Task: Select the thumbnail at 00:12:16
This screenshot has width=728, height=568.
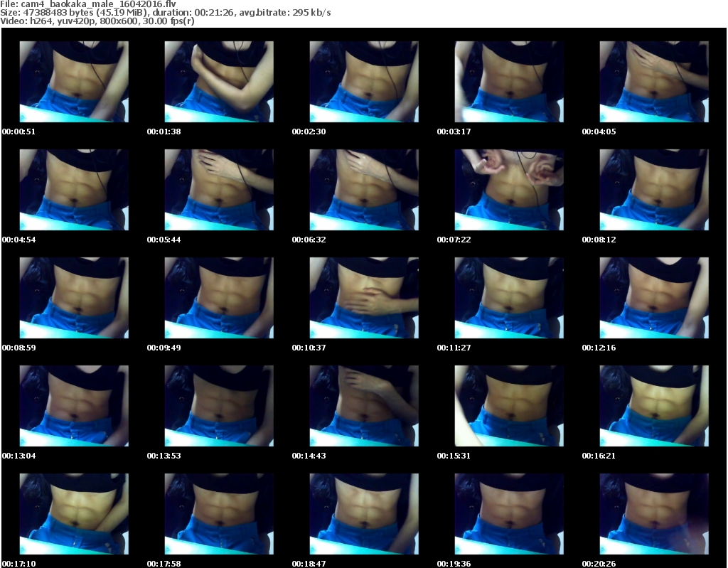Action: coord(654,298)
